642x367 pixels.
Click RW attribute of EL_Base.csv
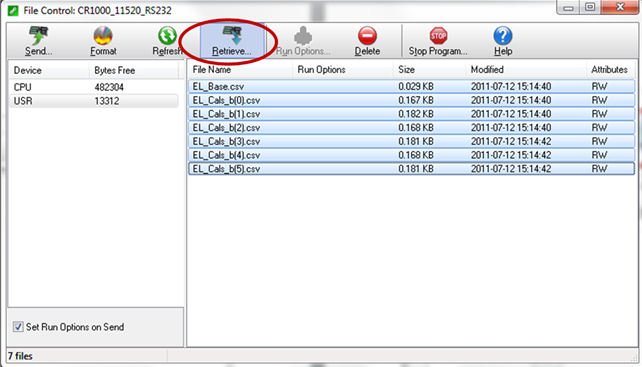tap(599, 86)
